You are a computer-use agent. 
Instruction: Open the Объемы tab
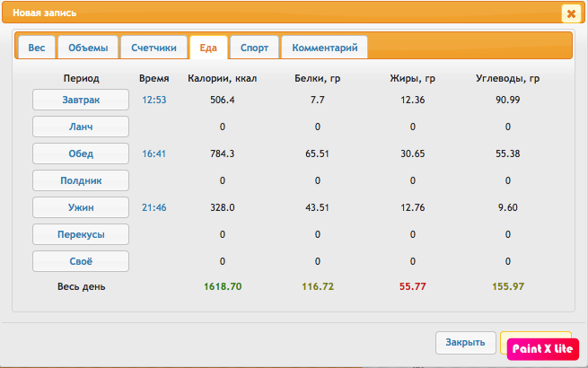pos(88,48)
